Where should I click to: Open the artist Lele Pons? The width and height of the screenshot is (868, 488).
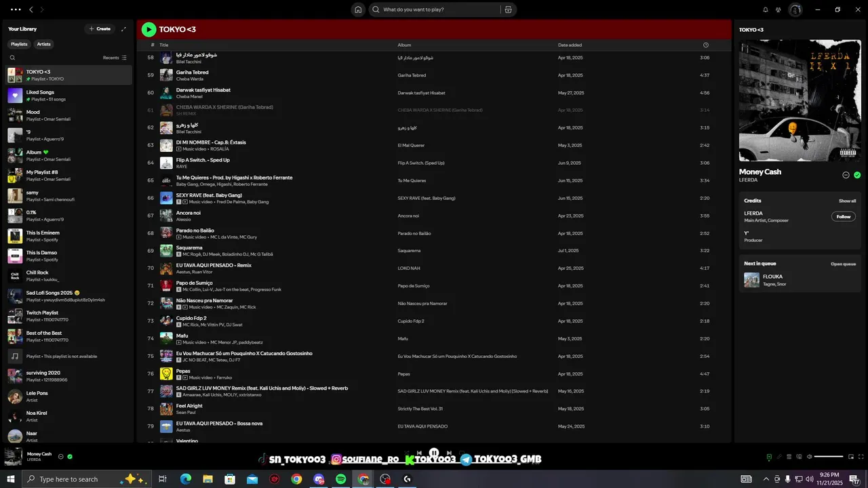coord(68,396)
